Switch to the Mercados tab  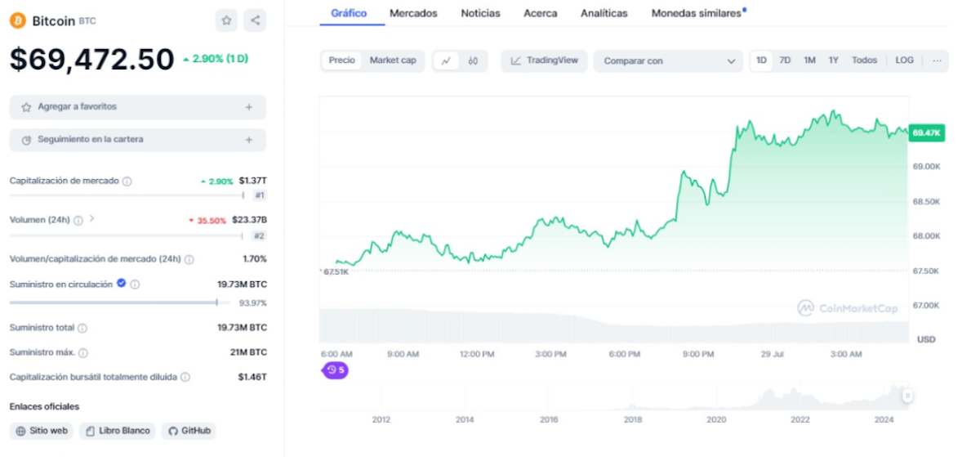pyautogui.click(x=413, y=13)
